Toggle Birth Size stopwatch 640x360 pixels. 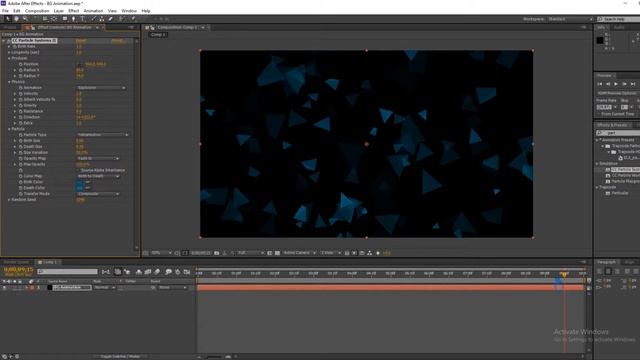point(20,140)
